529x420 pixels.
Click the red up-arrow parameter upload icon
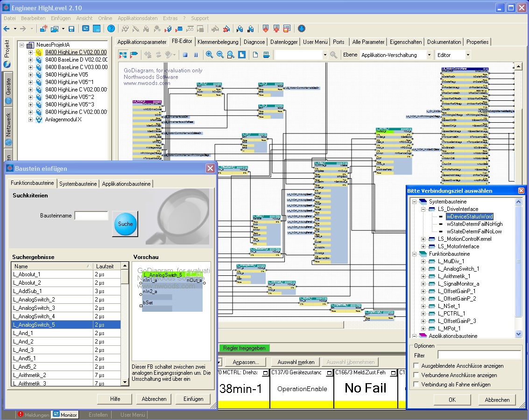click(276, 29)
